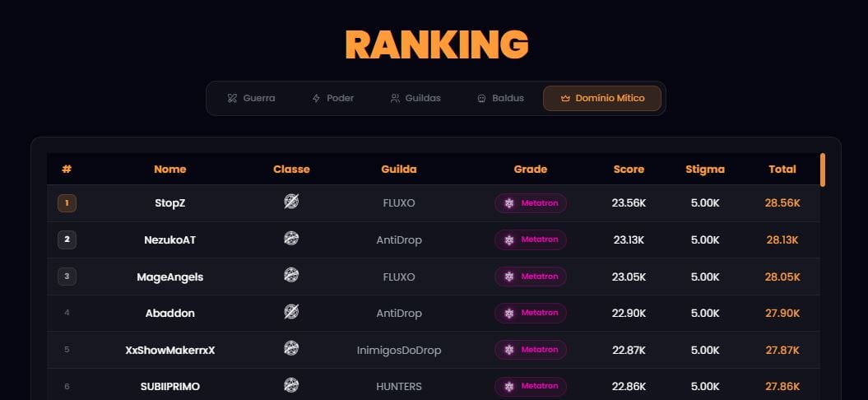
Task: Switch to the Poder tab
Action: click(x=332, y=98)
